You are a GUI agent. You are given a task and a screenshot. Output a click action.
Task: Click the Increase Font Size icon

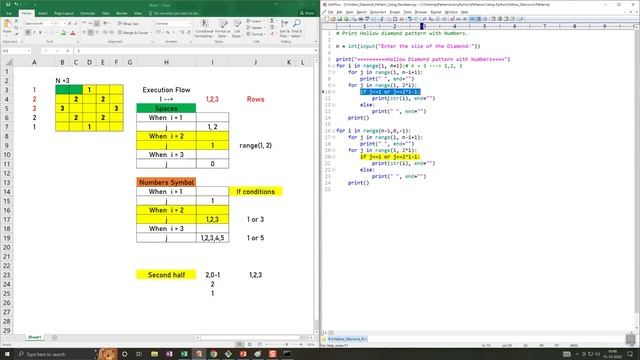[x=70, y=24]
